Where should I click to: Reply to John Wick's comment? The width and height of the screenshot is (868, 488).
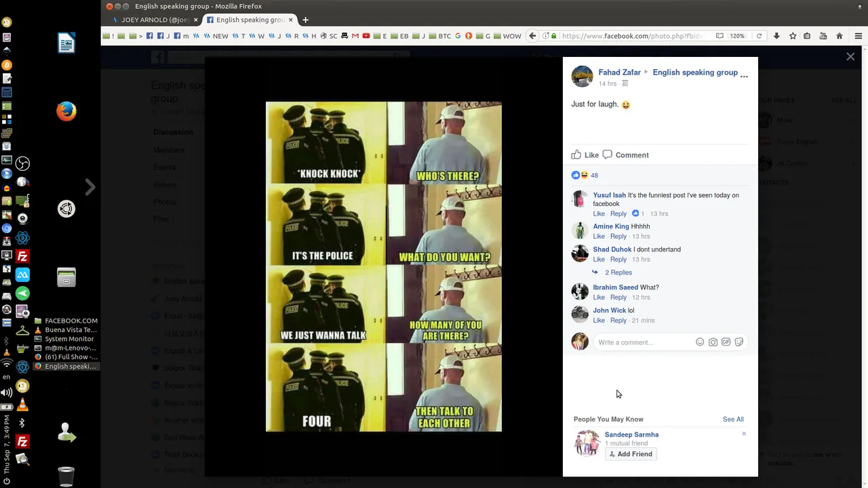pyautogui.click(x=618, y=321)
